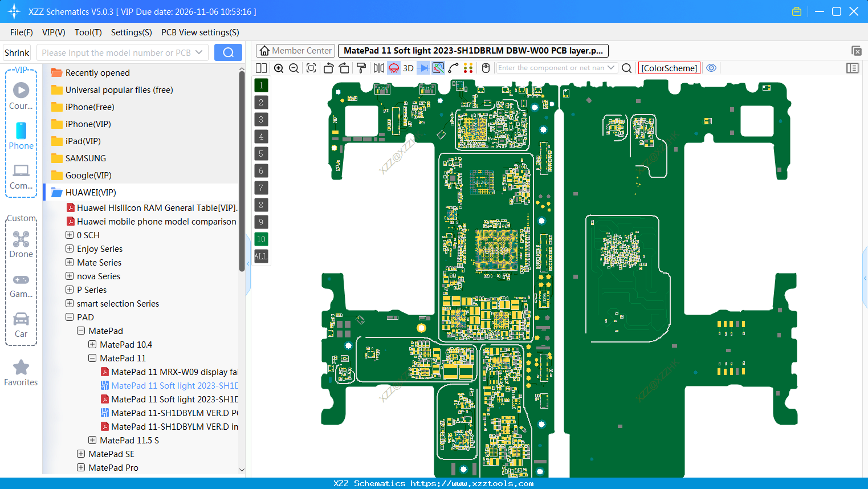Switch to 3D view mode
The height and width of the screenshot is (489, 868).
pos(407,68)
